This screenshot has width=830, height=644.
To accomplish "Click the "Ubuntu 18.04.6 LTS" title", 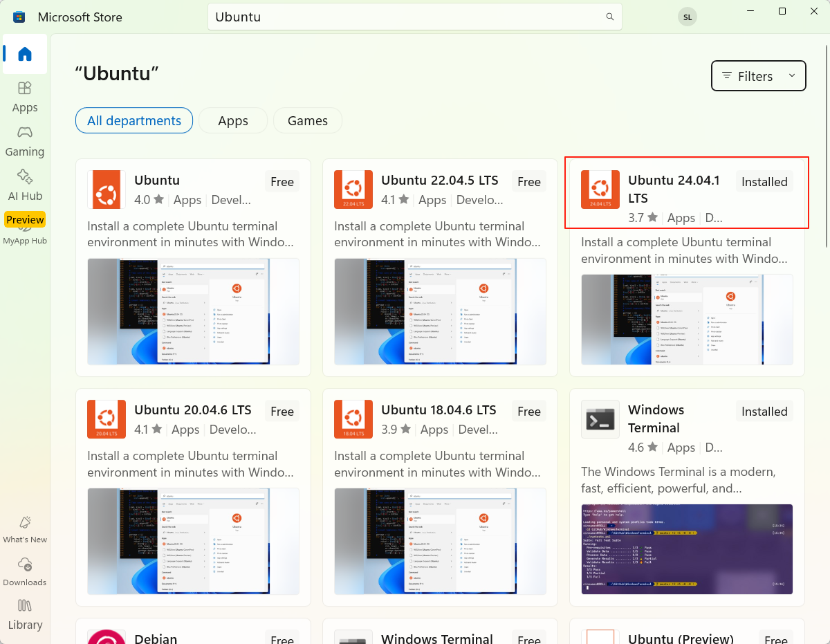I will 439,410.
